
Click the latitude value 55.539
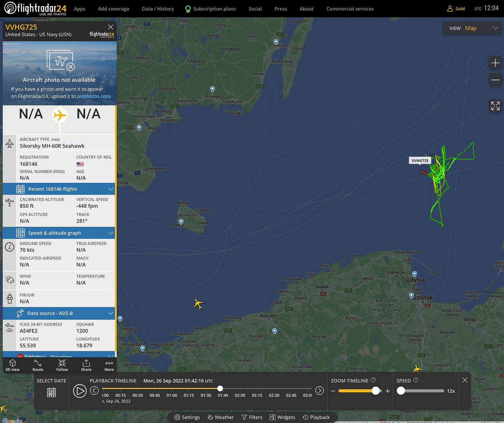[28, 345]
